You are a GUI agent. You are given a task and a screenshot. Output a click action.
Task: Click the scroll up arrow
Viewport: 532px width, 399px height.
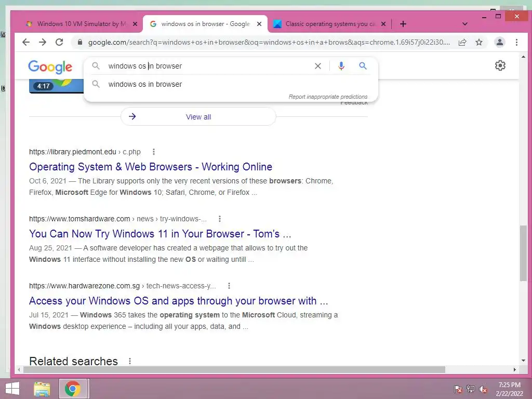click(523, 57)
